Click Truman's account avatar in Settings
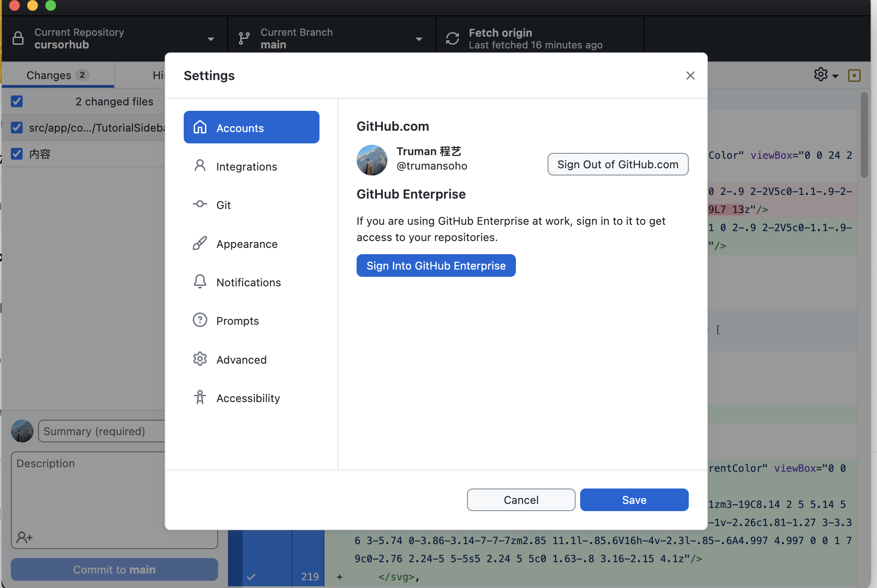This screenshot has height=588, width=877. tap(372, 160)
